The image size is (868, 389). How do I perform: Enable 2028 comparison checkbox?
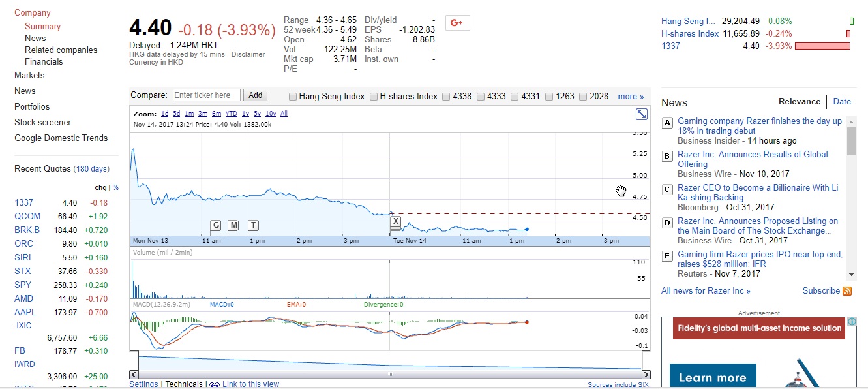[583, 97]
